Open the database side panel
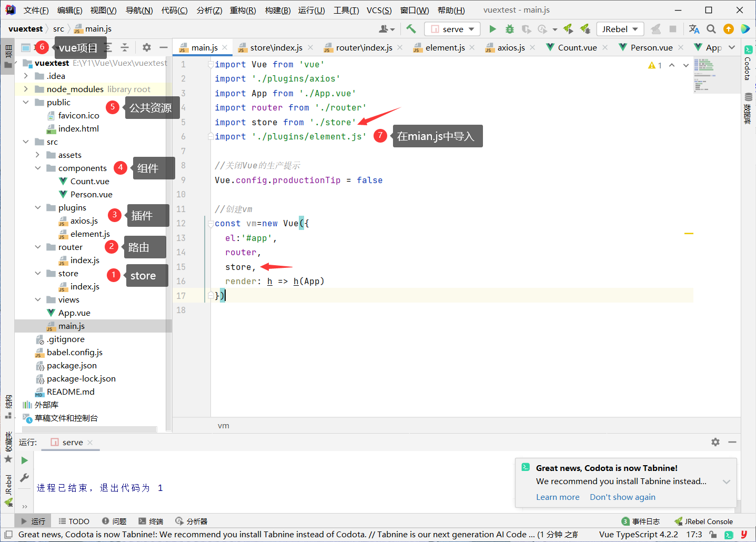The width and height of the screenshot is (756, 542). point(748,108)
